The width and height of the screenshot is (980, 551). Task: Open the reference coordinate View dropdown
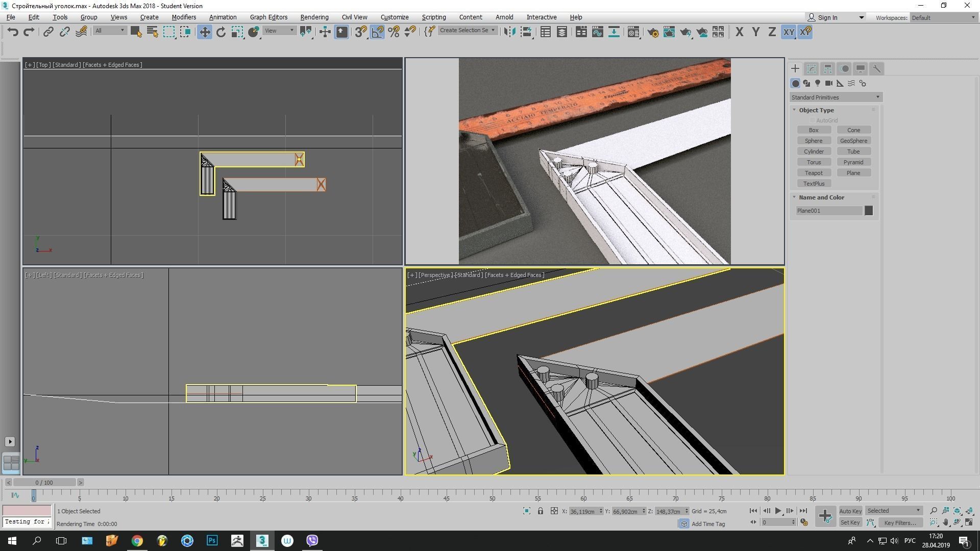279,31
